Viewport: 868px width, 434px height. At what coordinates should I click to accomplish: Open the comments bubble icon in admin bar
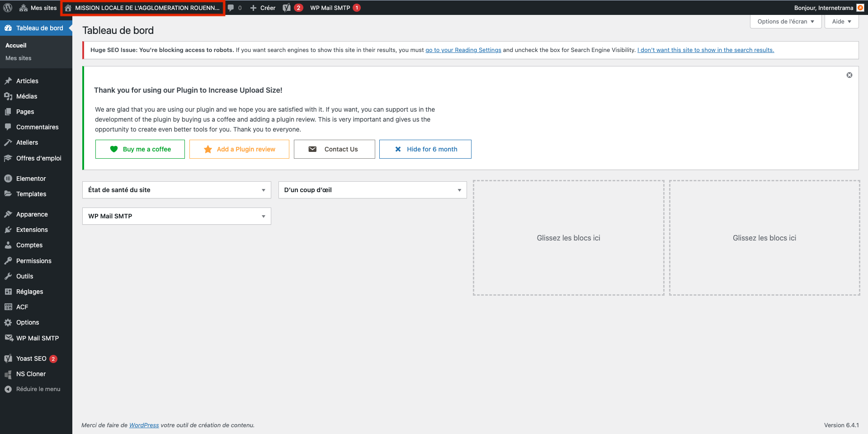(x=231, y=8)
